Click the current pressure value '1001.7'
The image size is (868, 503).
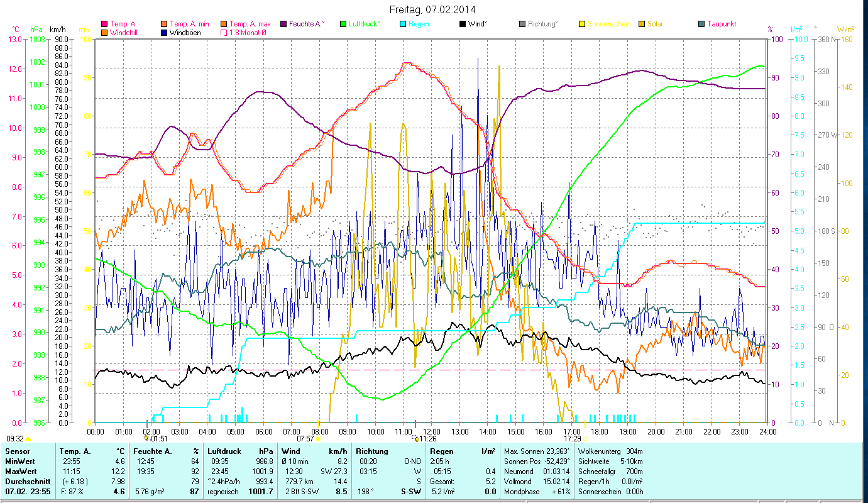(260, 492)
